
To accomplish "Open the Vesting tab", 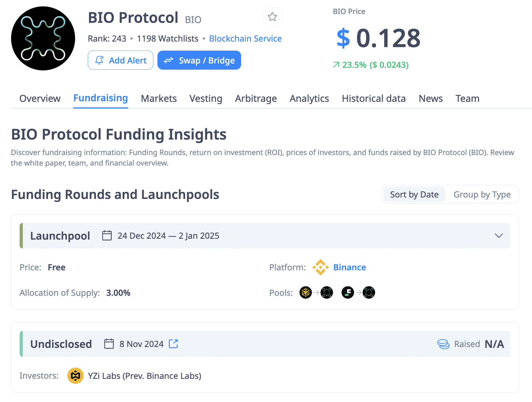I will (206, 99).
